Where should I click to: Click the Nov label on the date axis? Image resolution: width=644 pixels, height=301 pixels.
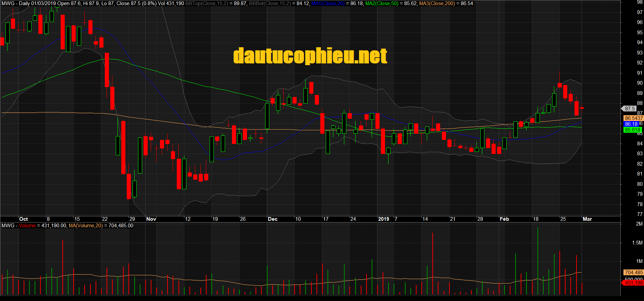[151, 219]
